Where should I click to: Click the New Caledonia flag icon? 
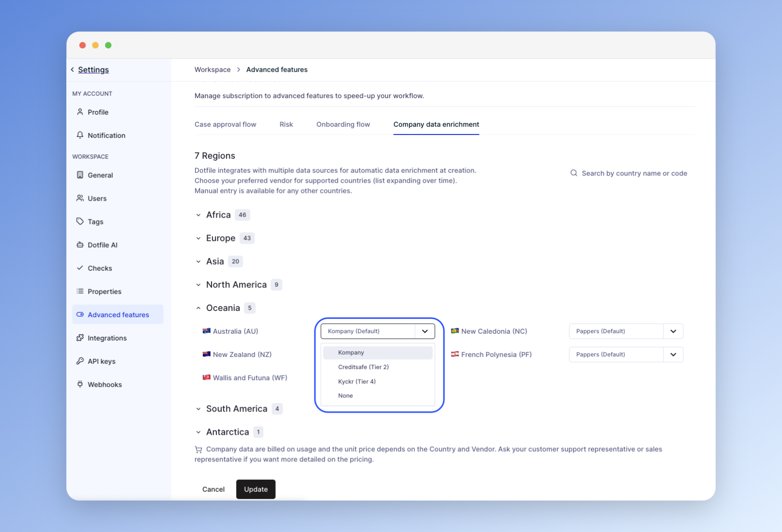tap(455, 331)
